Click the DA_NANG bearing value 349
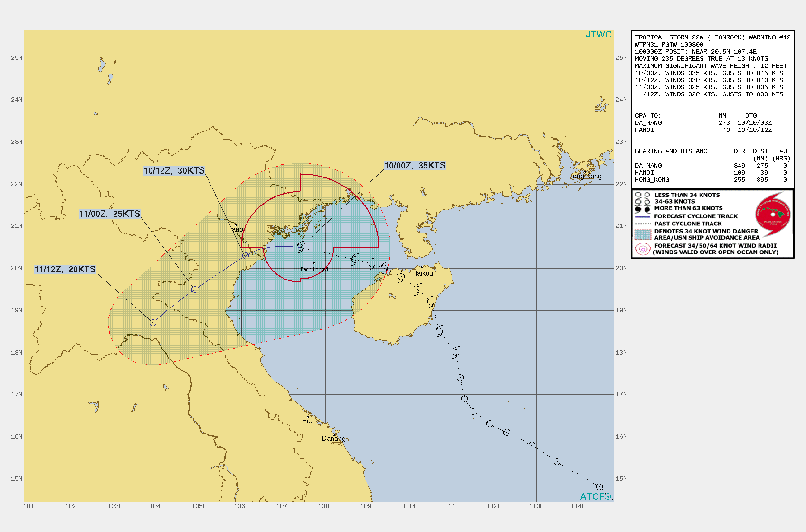This screenshot has height=532, width=806. tap(740, 166)
